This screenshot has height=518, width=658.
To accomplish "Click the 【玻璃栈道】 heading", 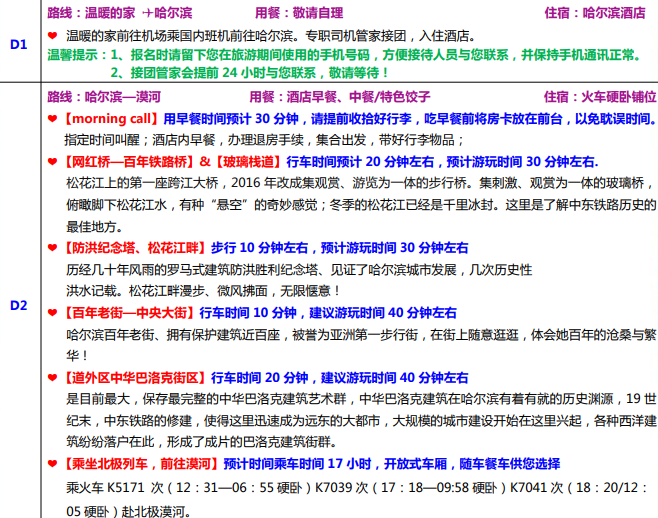I will (251, 162).
